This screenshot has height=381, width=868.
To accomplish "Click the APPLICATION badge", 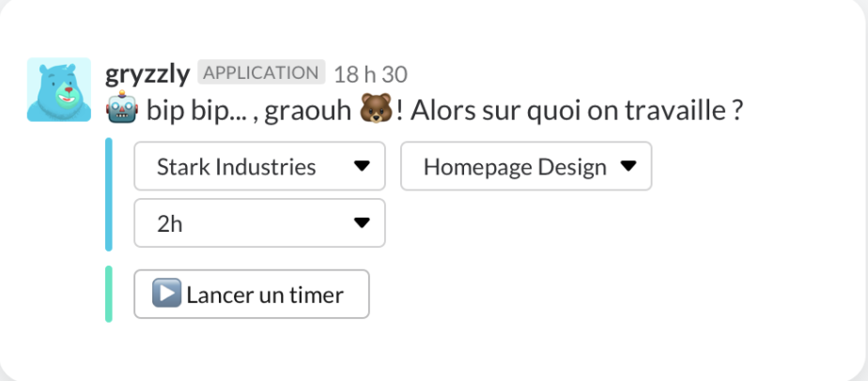I will click(261, 73).
